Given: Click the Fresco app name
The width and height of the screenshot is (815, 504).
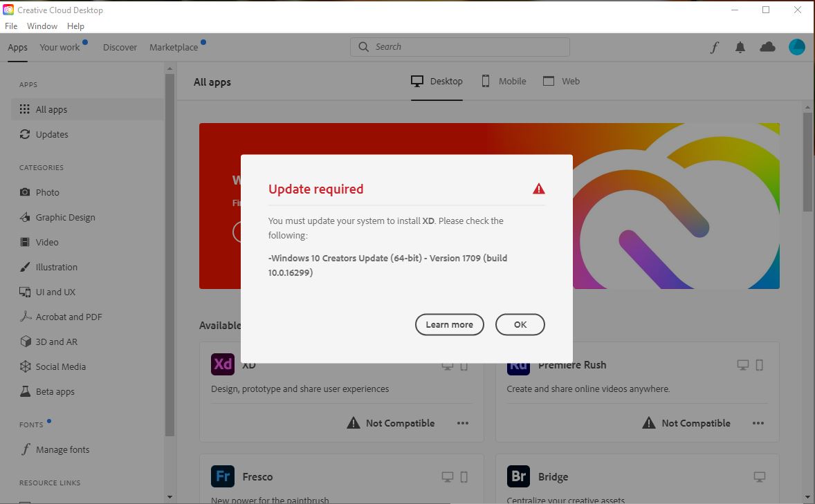Looking at the screenshot, I should point(257,477).
